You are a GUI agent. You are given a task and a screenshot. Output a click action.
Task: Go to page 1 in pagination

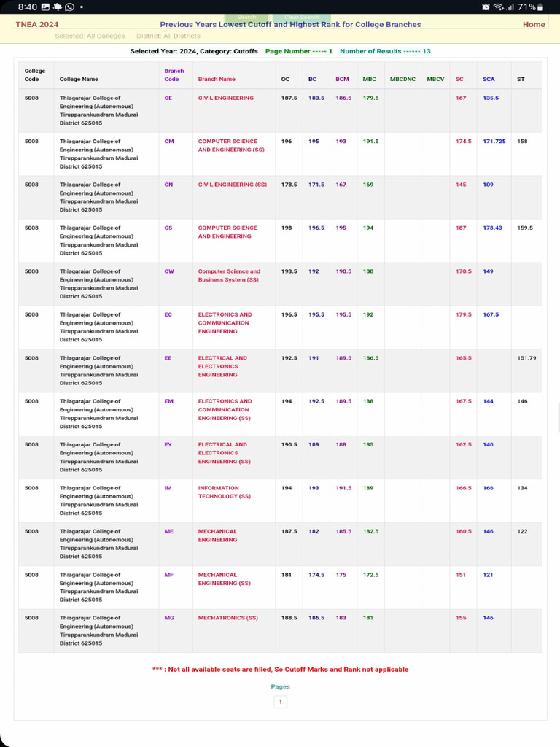click(280, 702)
